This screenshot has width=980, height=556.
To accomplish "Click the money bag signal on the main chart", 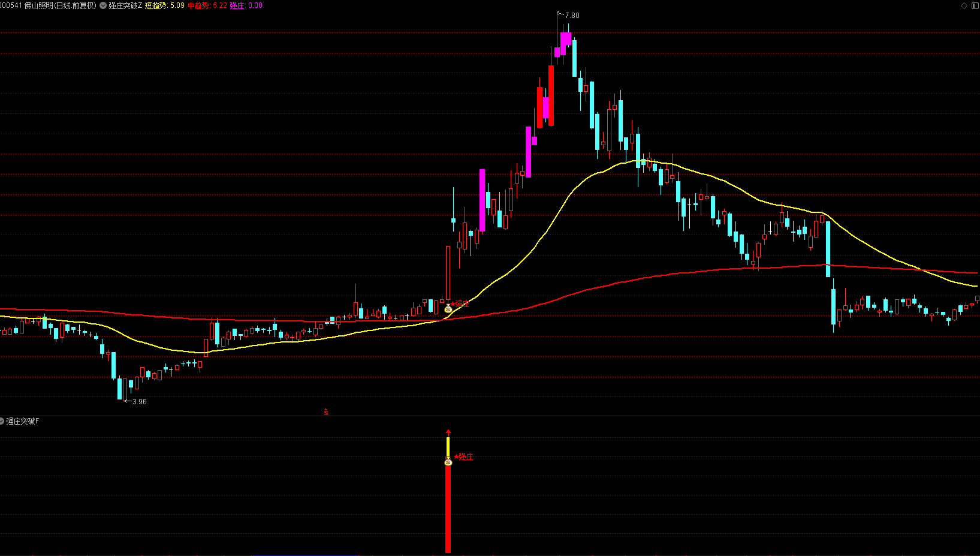I will [448, 308].
